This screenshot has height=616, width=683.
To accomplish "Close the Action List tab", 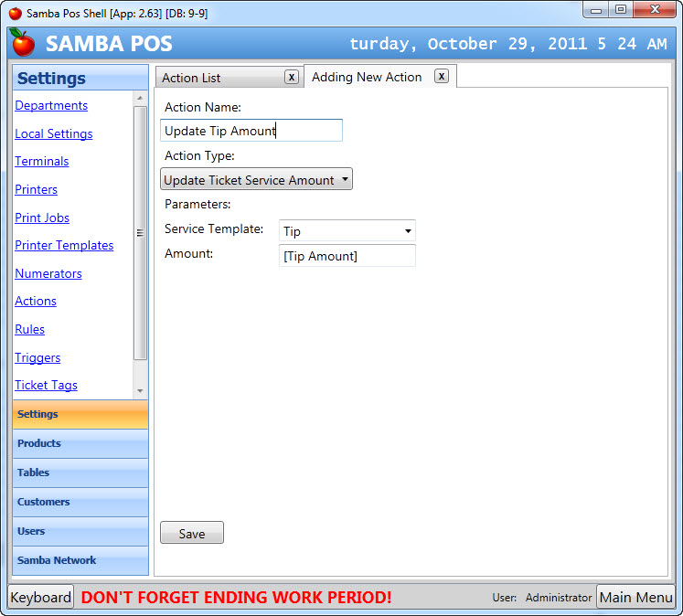I will [292, 77].
